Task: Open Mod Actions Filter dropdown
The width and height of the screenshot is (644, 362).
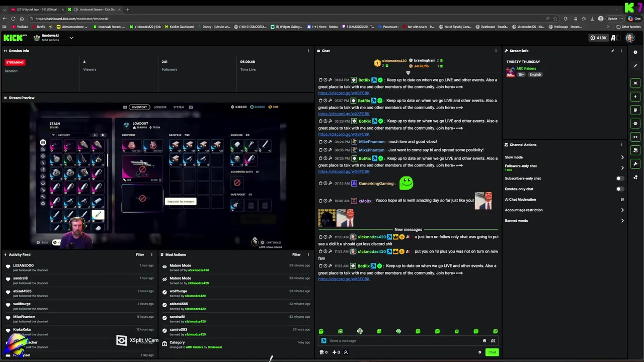Action: (296, 255)
